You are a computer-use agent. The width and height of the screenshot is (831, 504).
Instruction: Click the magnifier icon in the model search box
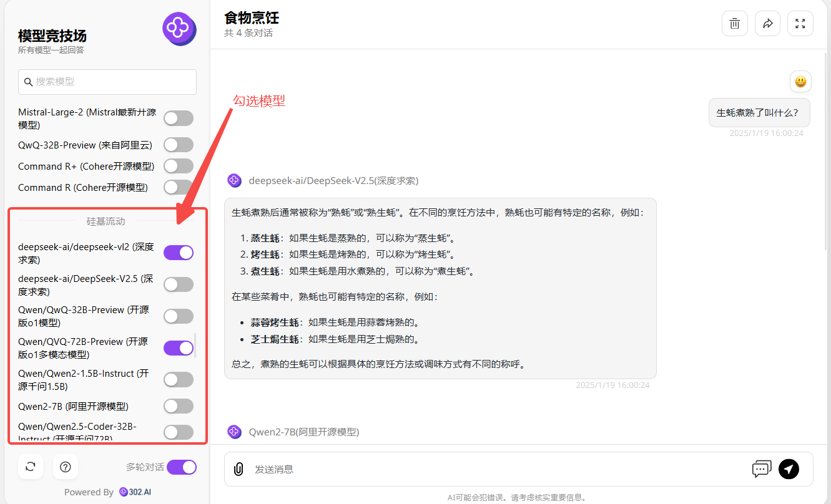pyautogui.click(x=27, y=82)
